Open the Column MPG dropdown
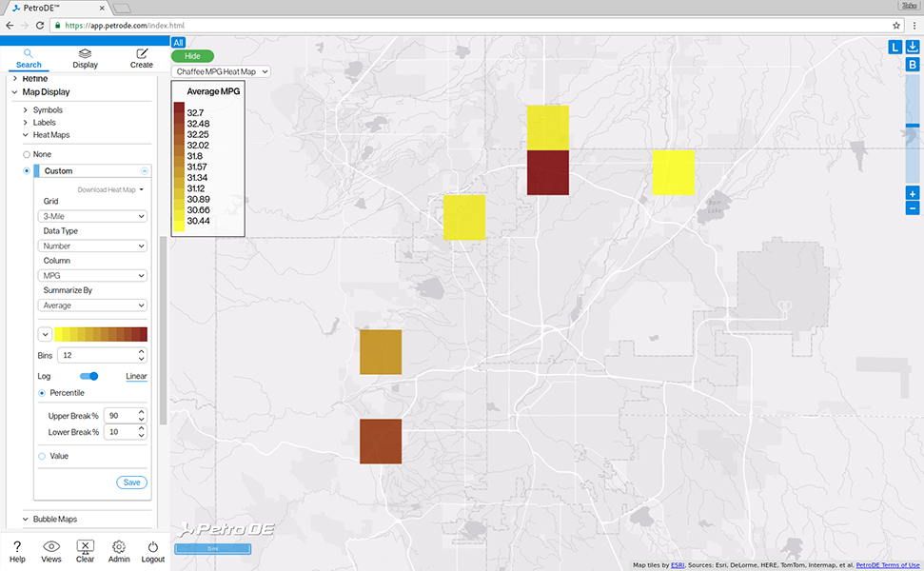The height and width of the screenshot is (571, 924). point(92,275)
